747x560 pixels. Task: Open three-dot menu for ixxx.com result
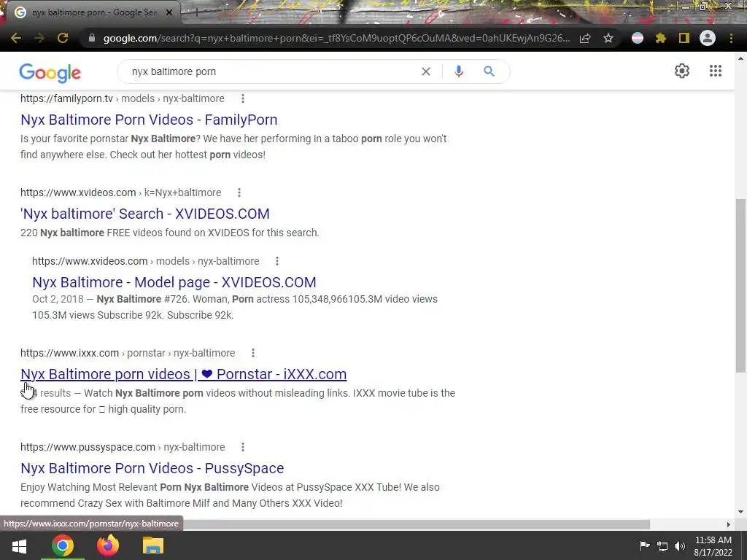tap(253, 353)
